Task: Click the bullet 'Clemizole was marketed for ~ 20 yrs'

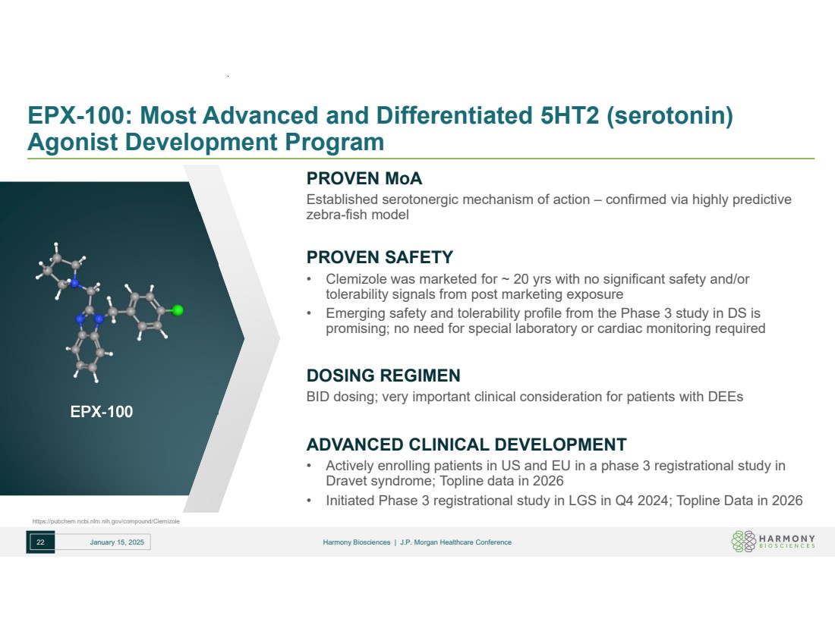Action: point(537,286)
